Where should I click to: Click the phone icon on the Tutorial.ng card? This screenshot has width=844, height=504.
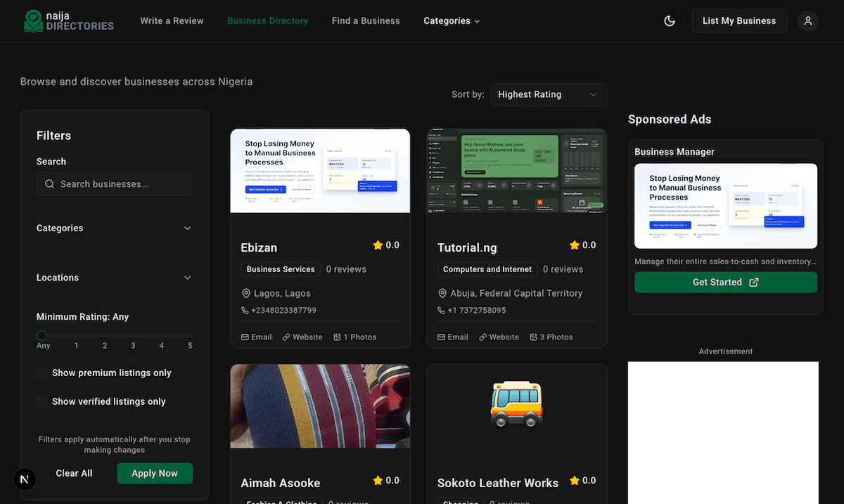442,310
